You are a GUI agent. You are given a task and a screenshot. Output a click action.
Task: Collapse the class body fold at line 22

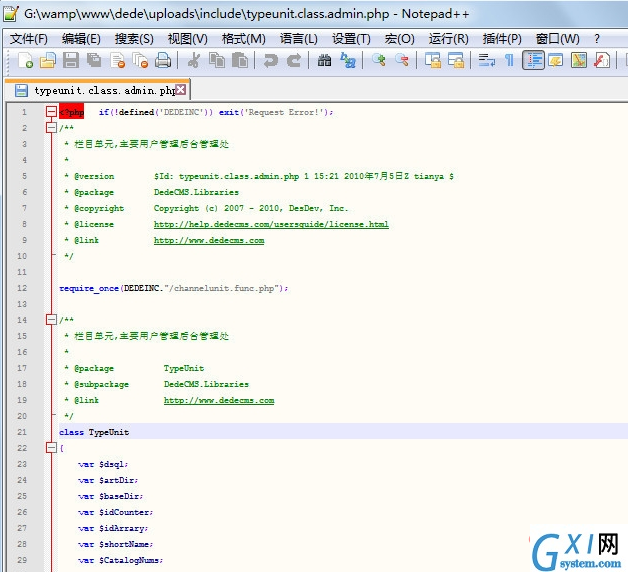click(x=51, y=448)
